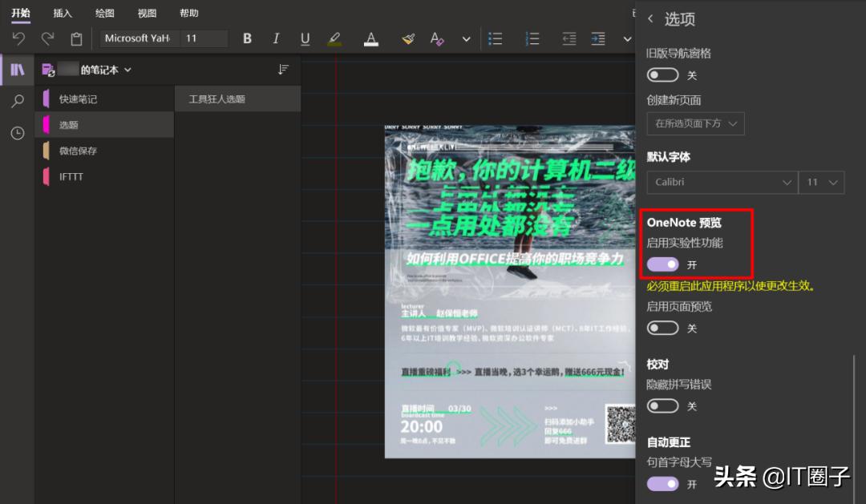Screen dimensions: 866x504
Task: Click the page sort button above the page list
Action: point(283,70)
